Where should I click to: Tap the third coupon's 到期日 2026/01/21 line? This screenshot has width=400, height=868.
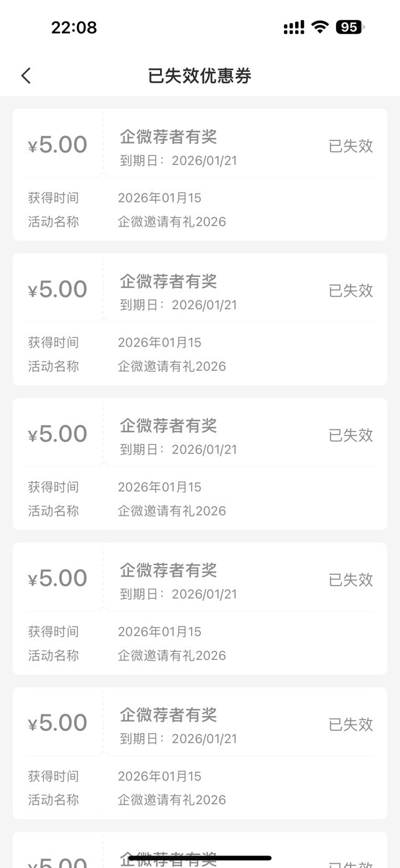pos(178,450)
